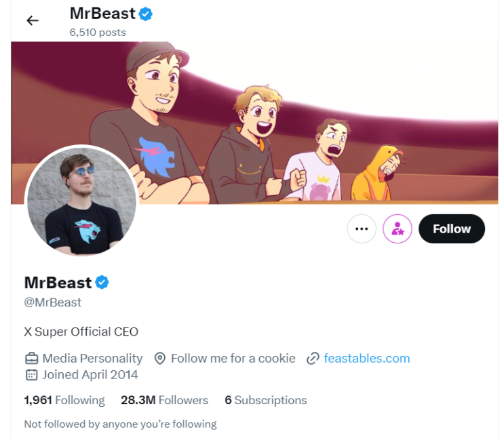Click the briefcase icon near Media Personality
Viewport: 504px width, 438px height.
click(31, 358)
